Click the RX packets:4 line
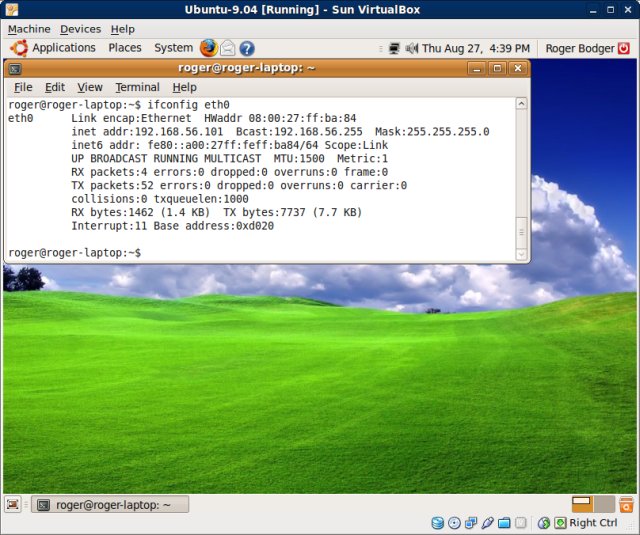The width and height of the screenshot is (640, 535). coord(229,172)
